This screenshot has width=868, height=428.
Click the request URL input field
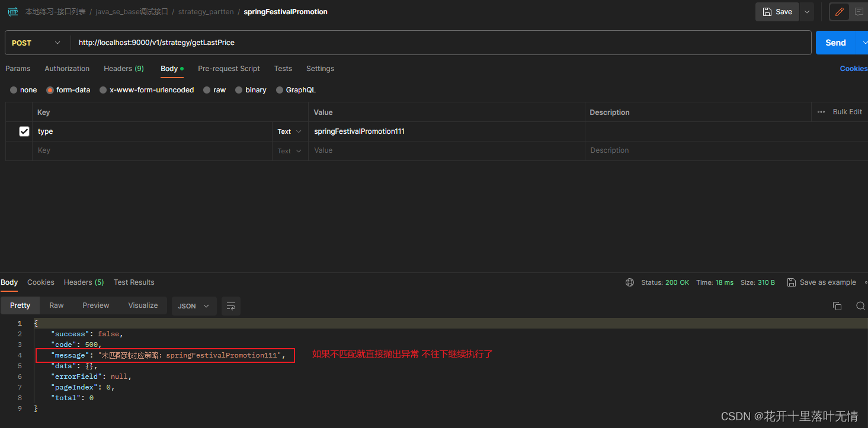pyautogui.click(x=441, y=43)
